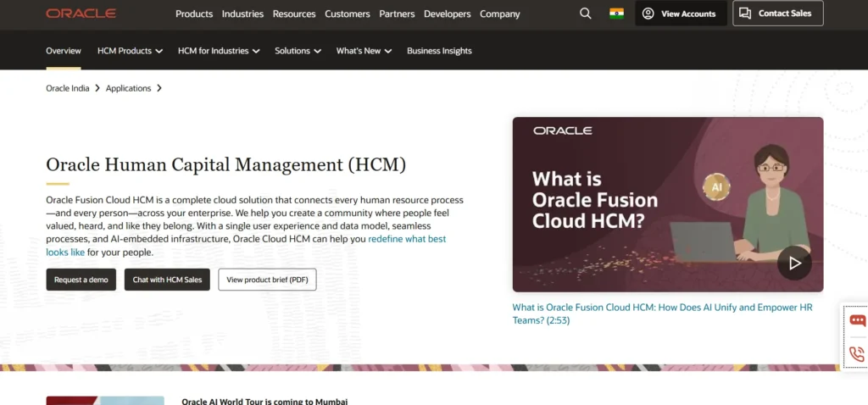The width and height of the screenshot is (868, 405).
Task: Open the Company menu
Action: coord(500,14)
